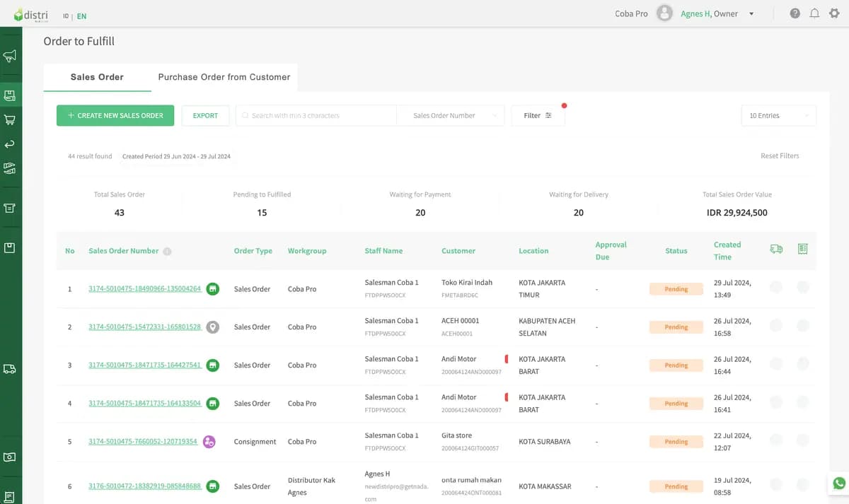
Task: Click the search field for orders
Action: (x=316, y=115)
